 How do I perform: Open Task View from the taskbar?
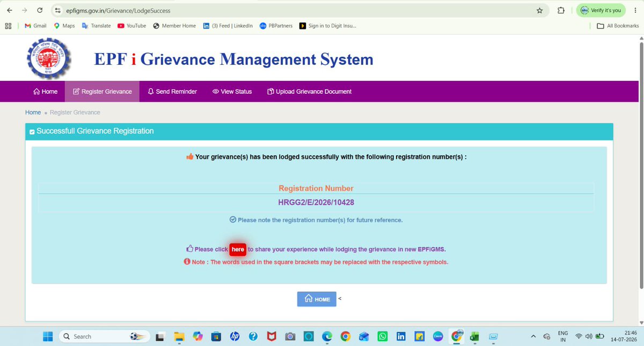[160, 336]
